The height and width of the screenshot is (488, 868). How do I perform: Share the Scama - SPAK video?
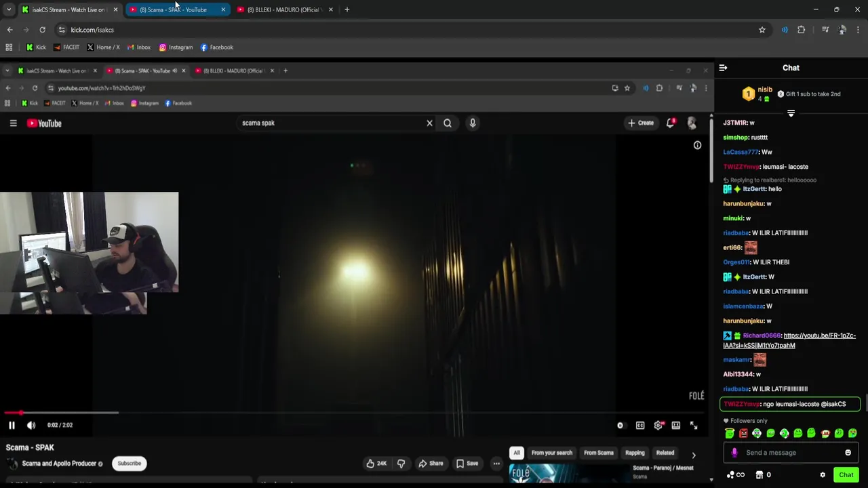[431, 464]
